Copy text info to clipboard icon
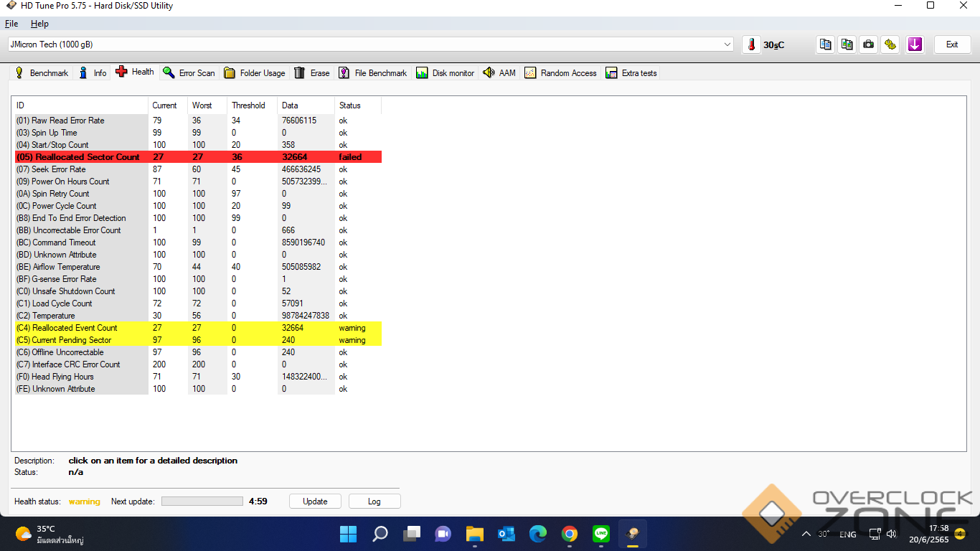This screenshot has width=980, height=551. tap(826, 44)
